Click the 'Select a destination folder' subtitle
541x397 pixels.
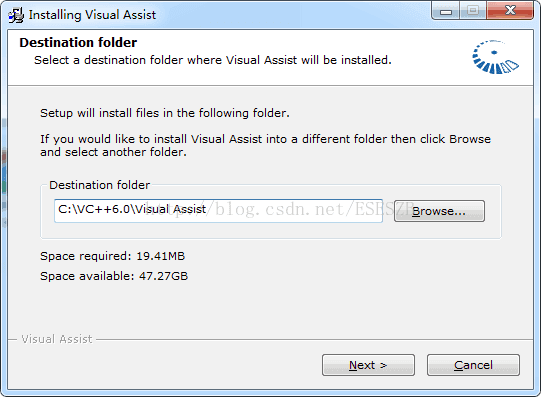[213, 60]
